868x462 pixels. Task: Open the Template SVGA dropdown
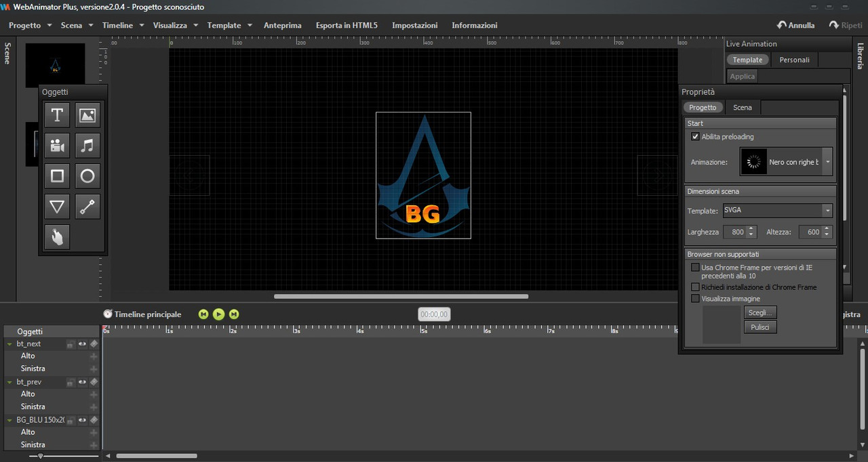[x=827, y=211]
